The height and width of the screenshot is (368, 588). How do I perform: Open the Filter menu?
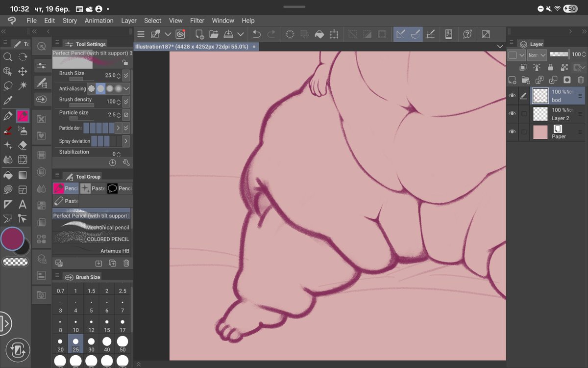[197, 21]
